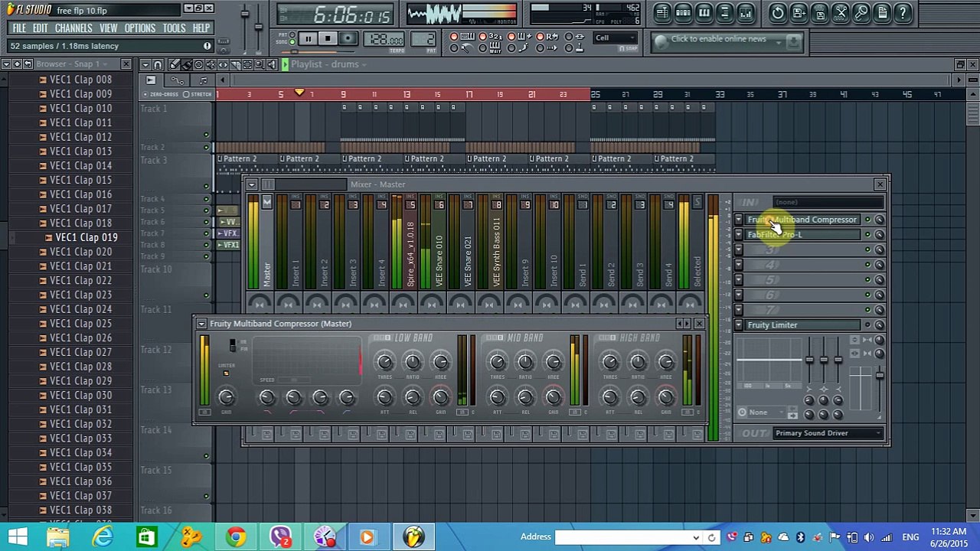The image size is (980, 551).
Task: Click the Render/Export disk icon
Action: point(819,12)
